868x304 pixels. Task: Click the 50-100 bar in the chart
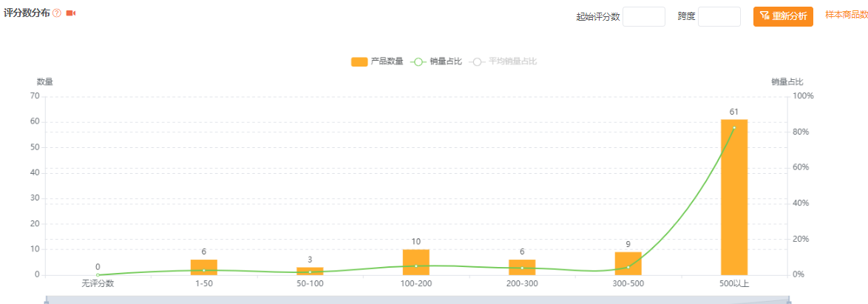[x=310, y=271]
